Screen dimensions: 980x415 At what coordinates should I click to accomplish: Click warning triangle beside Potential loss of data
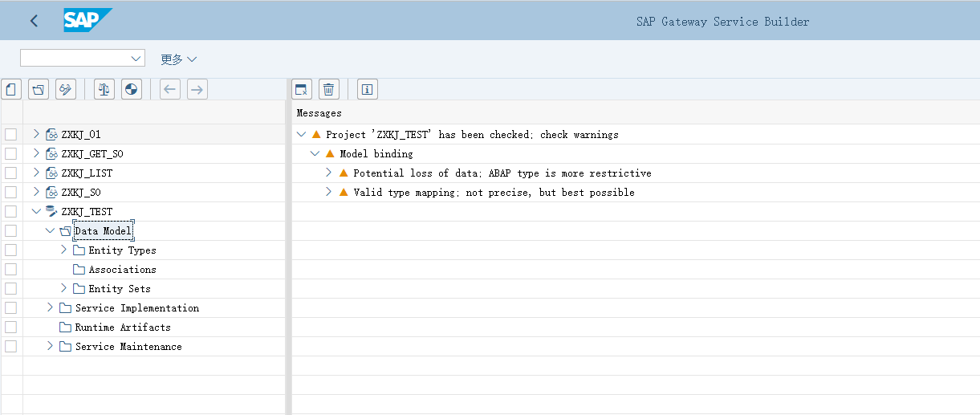(x=344, y=173)
